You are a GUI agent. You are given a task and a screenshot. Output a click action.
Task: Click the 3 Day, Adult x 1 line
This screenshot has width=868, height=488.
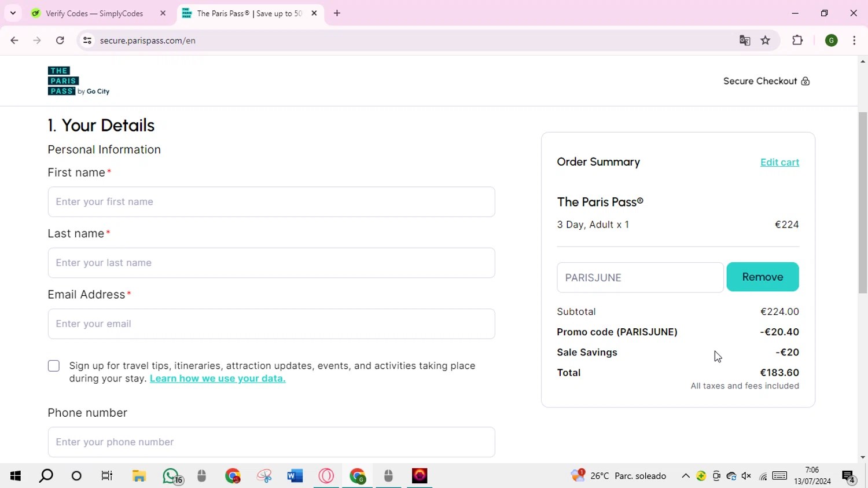[593, 225]
